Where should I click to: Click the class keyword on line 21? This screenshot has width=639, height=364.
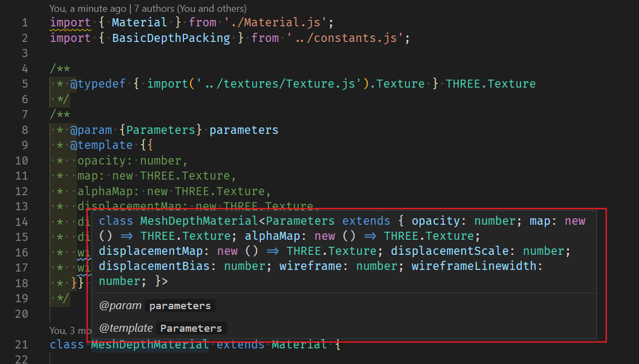[66, 344]
